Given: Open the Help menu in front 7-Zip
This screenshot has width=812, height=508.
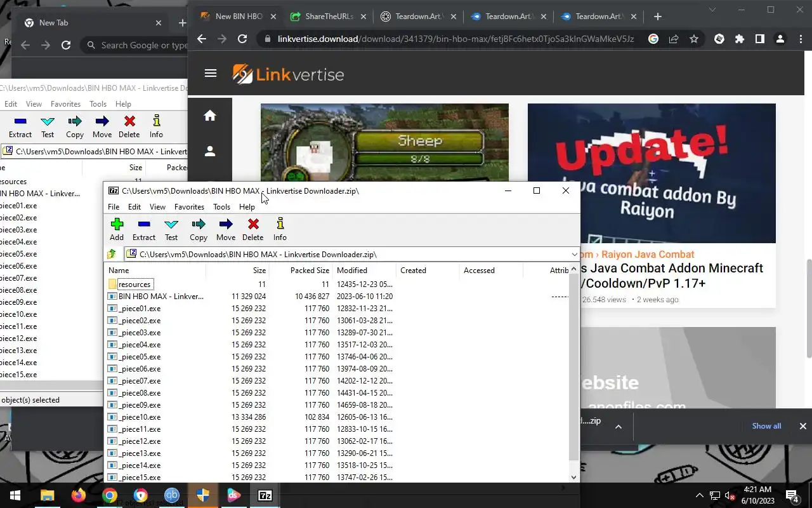Looking at the screenshot, I should tap(247, 206).
